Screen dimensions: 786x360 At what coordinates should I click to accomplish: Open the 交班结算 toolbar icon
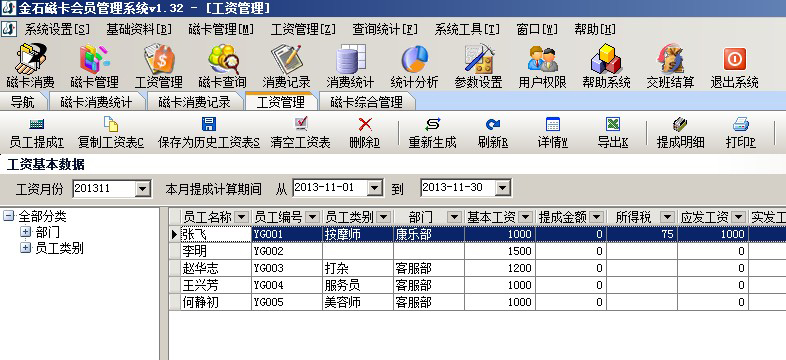click(x=670, y=66)
